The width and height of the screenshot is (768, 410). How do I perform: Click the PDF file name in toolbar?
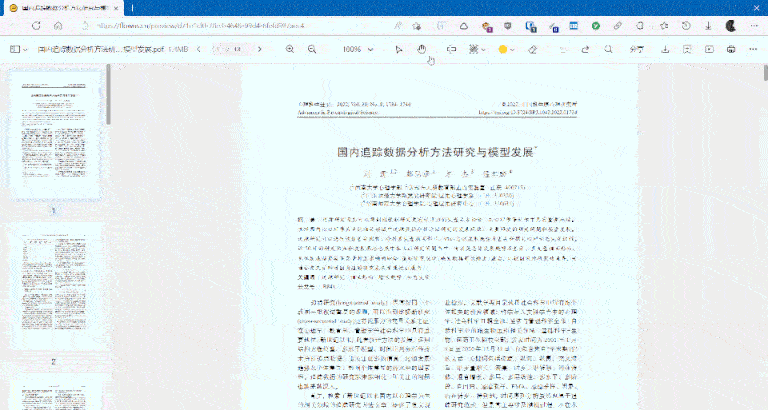(100, 49)
